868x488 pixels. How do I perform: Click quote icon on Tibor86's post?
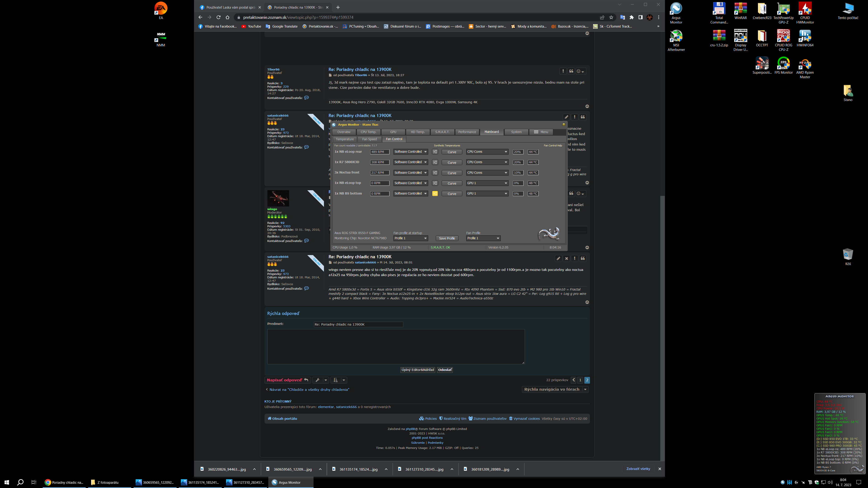point(571,71)
